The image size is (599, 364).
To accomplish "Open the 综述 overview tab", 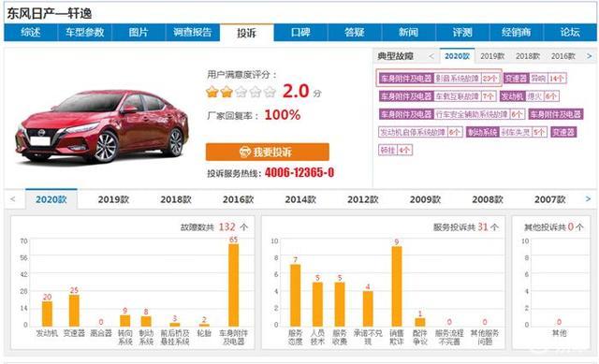I will coord(31,33).
